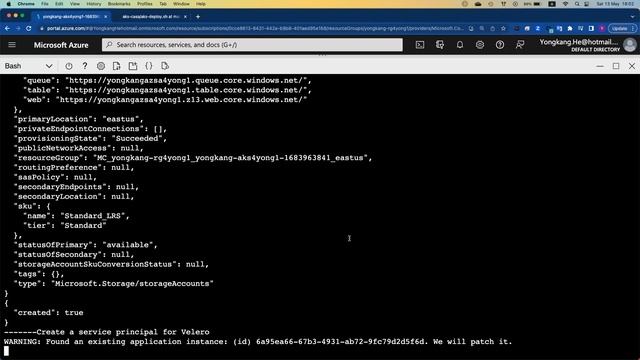640x360 pixels.
Task: Open the Azure notifications bell
Action: click(460, 45)
